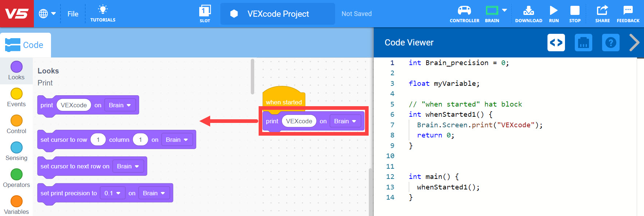Open the Help question mark panel
The width and height of the screenshot is (644, 216).
point(610,43)
